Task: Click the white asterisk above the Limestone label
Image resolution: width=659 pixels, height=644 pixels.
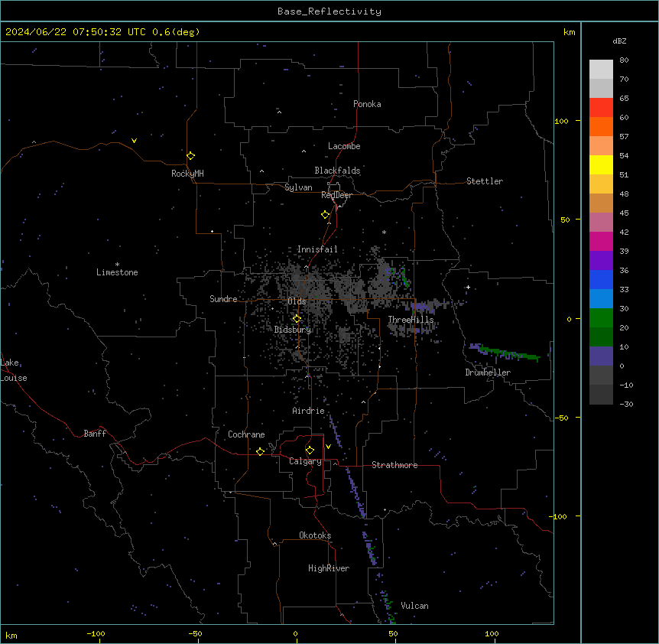Action: 117,264
